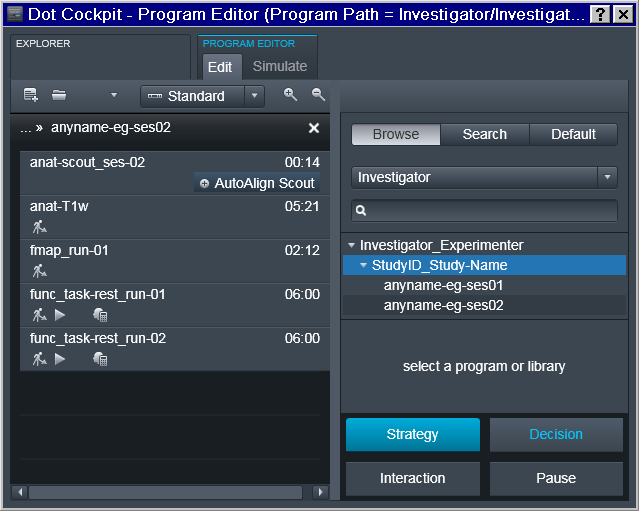Select the Browse mode button
Viewport: 639px width, 511px height.
(396, 134)
